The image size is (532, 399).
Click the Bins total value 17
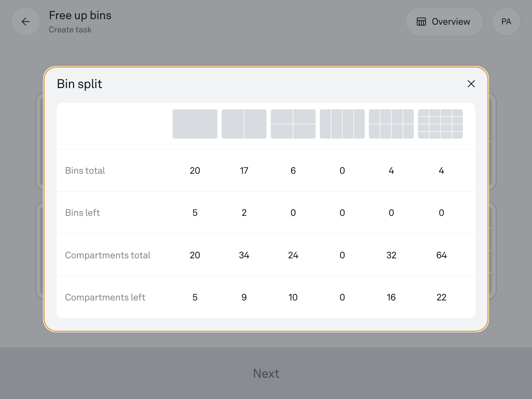[x=244, y=171]
